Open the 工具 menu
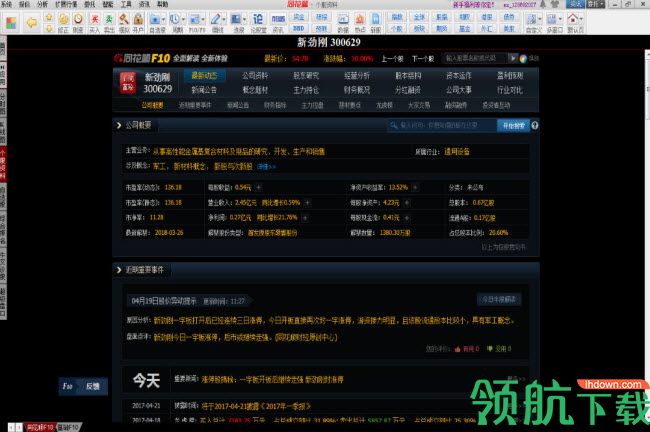The width and height of the screenshot is (650, 432). 126,4
